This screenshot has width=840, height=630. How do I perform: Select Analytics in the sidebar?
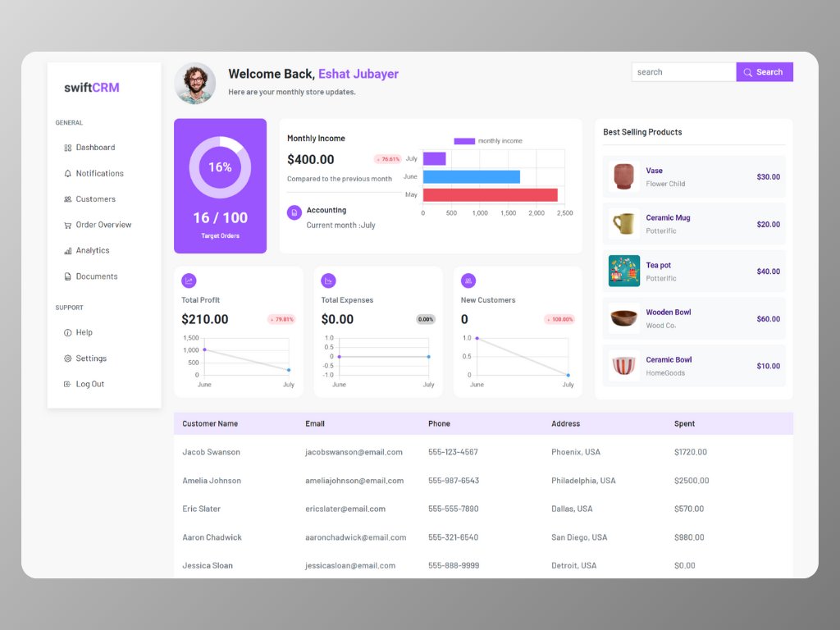[x=92, y=250]
